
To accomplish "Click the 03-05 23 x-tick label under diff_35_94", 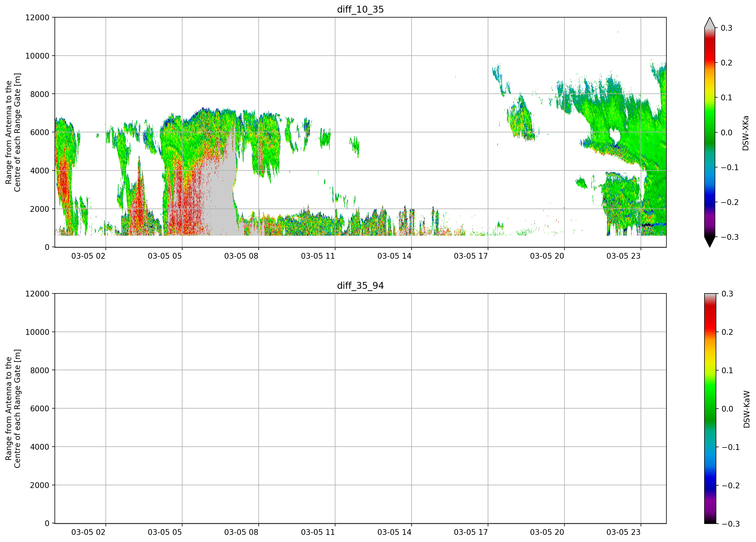I will (623, 532).
